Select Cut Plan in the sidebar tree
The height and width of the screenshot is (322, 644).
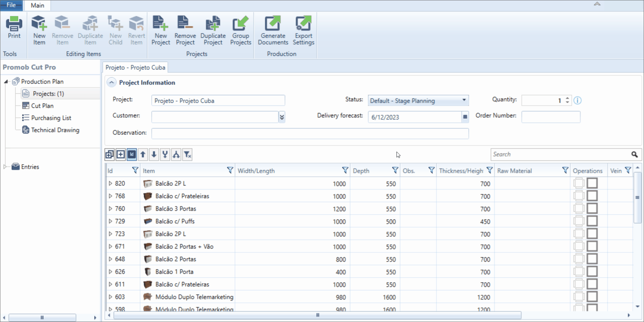42,106
